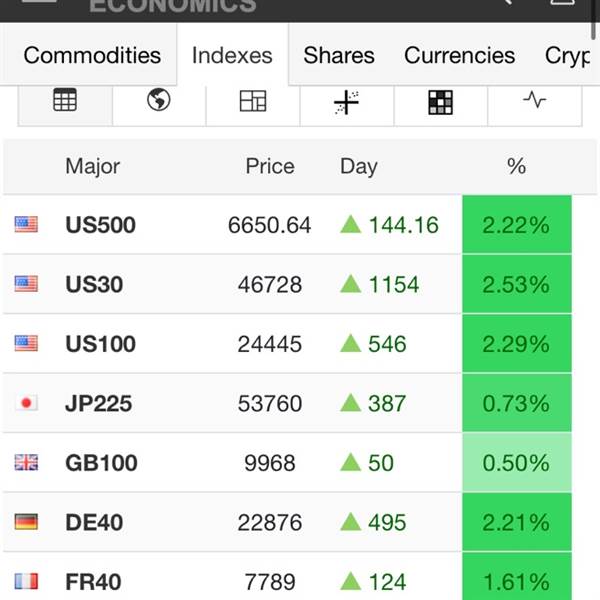600x600 pixels.
Task: Open the US500 index link
Action: tap(100, 226)
